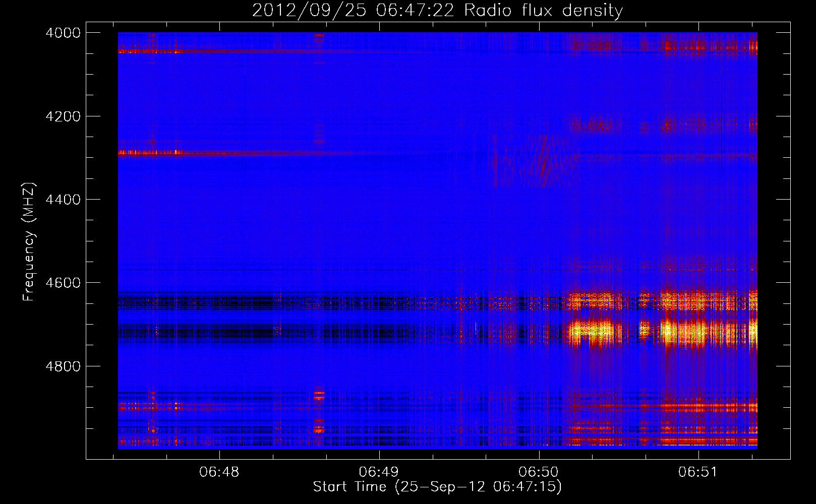Click the '4800' frequency axis label
Image resolution: width=816 pixels, height=504 pixels.
click(63, 366)
